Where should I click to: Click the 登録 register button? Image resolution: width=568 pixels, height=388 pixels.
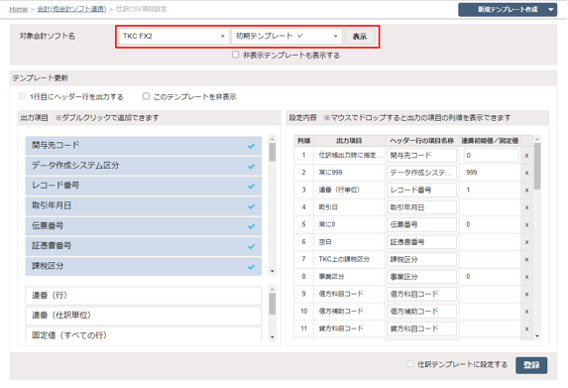531,365
